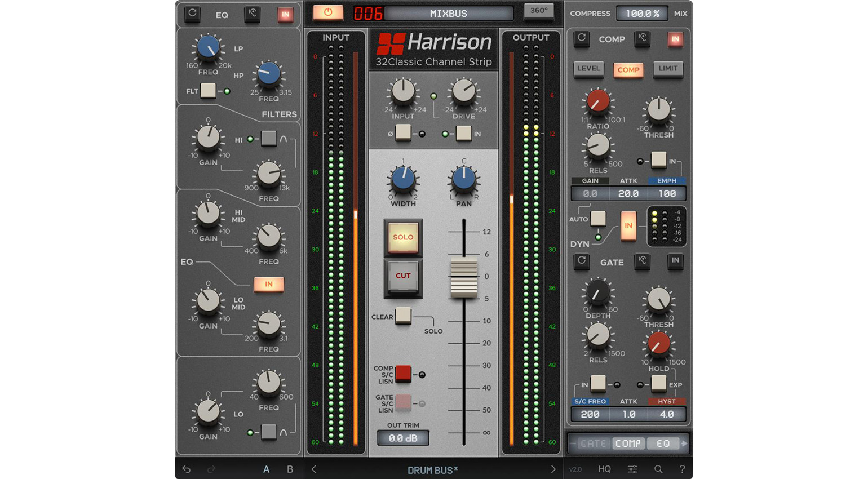Click the EMPH value 100

(667, 193)
